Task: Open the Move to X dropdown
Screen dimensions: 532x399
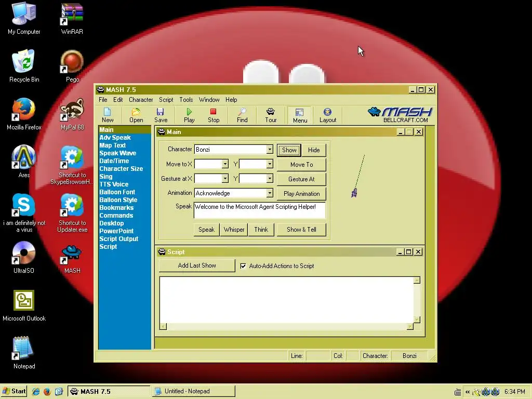Action: click(x=224, y=164)
